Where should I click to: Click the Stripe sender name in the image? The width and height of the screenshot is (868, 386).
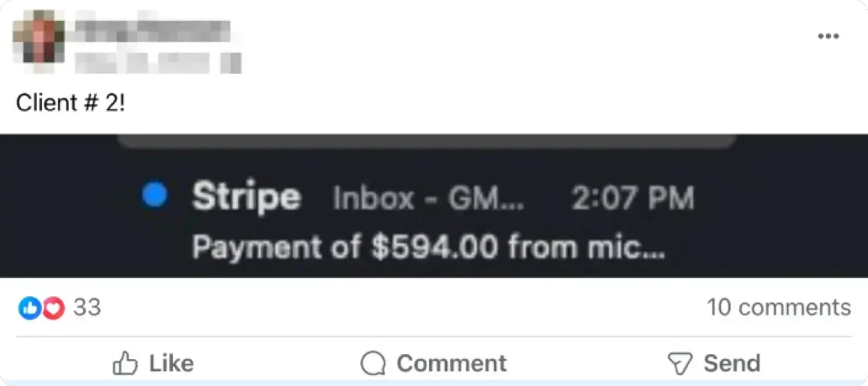click(x=246, y=197)
